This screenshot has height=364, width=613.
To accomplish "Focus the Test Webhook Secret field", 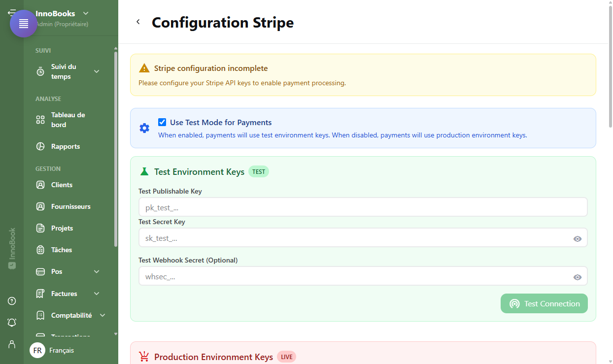I will point(363,276).
